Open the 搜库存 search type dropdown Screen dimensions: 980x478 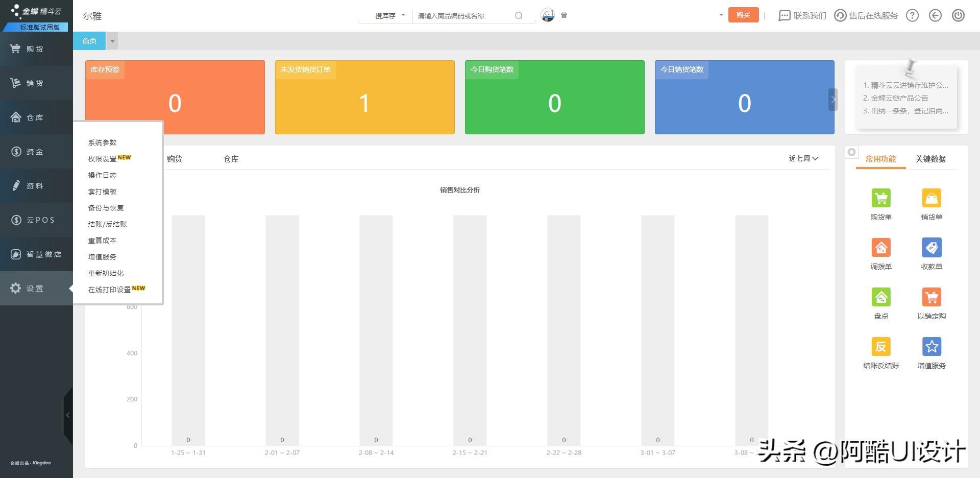tap(389, 16)
